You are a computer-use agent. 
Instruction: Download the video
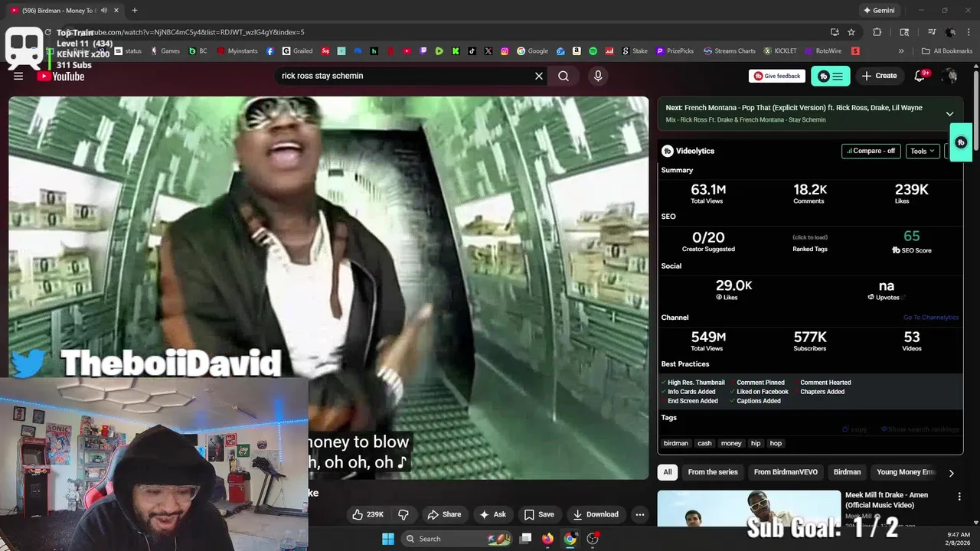(x=596, y=514)
